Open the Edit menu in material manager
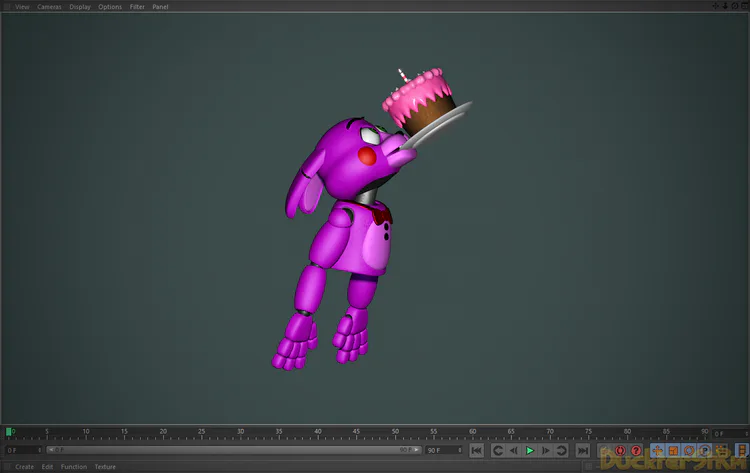 tap(47, 467)
